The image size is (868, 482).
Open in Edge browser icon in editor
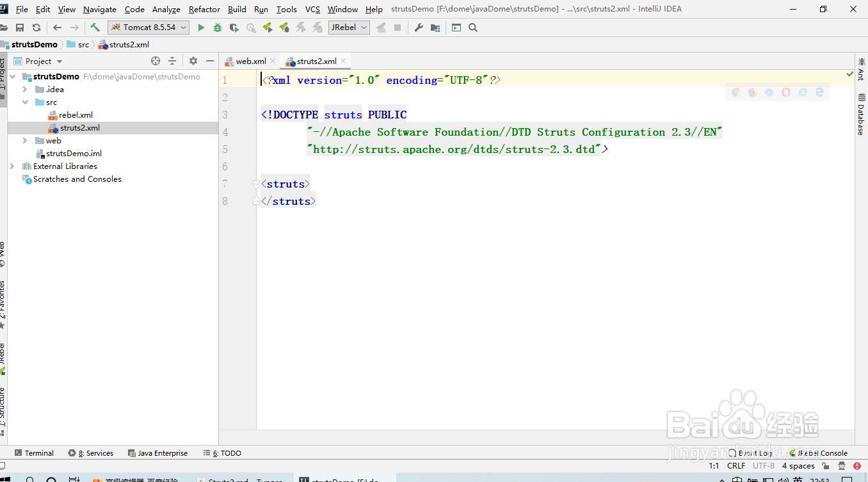(819, 92)
